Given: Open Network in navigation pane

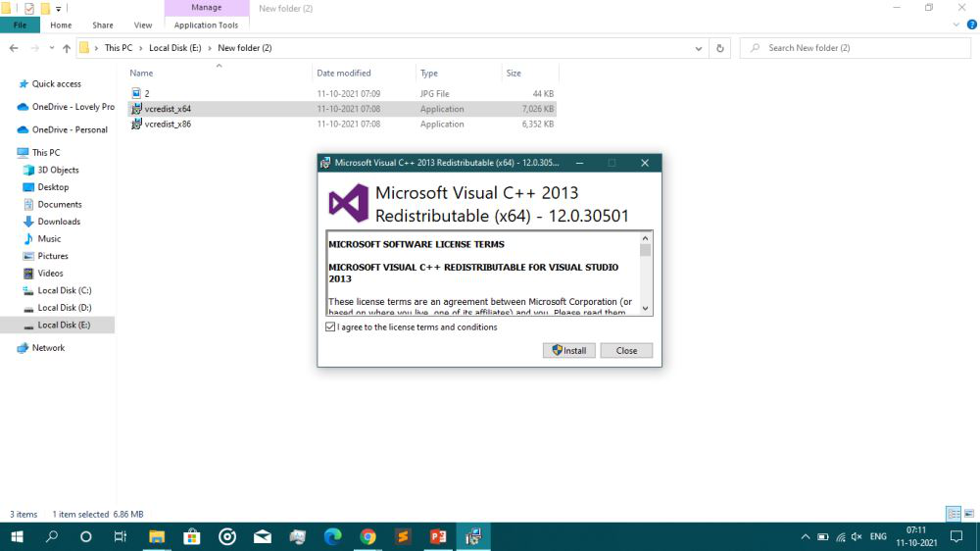Looking at the screenshot, I should coord(40,348).
